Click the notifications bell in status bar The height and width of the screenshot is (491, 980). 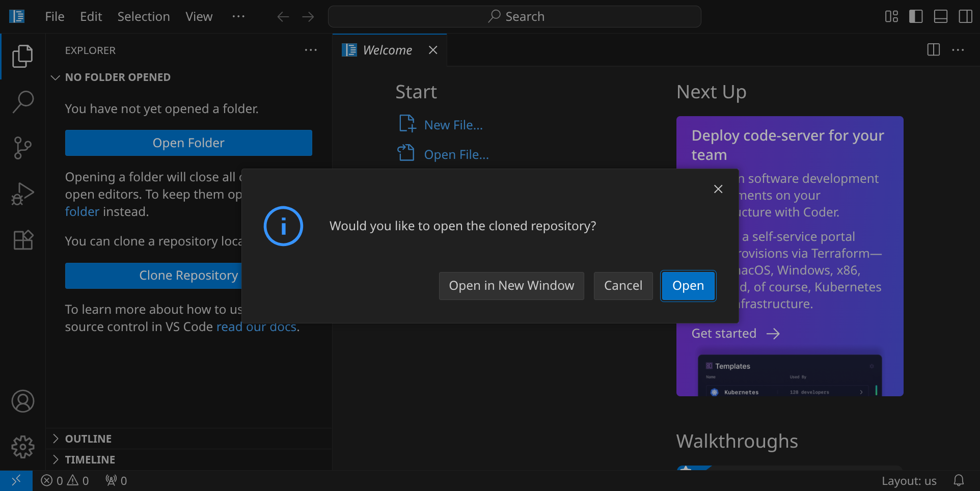click(959, 480)
